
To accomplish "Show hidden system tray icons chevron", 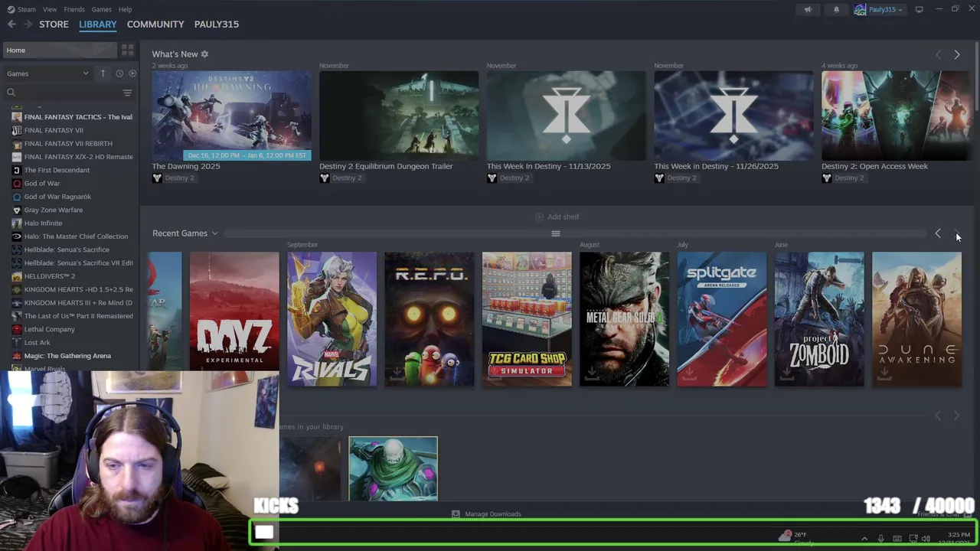I will click(864, 539).
